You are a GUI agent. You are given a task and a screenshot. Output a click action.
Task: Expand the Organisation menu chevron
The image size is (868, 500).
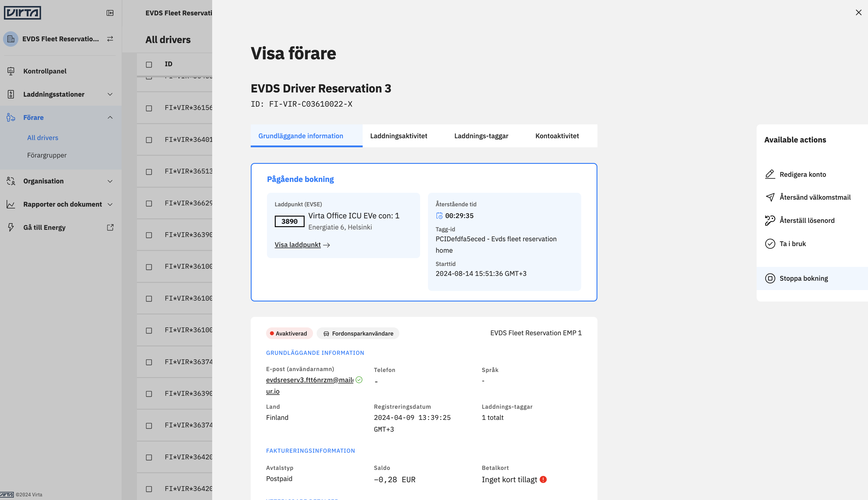[110, 181]
